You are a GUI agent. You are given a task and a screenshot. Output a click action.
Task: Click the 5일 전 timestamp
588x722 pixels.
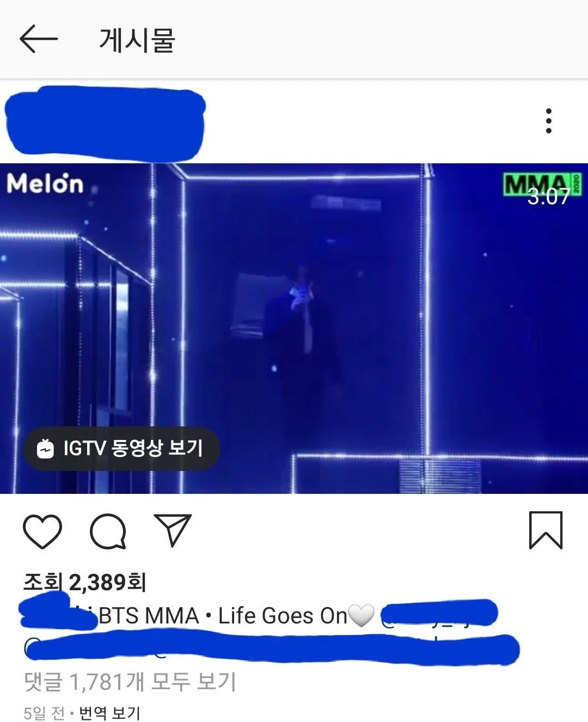coord(44,713)
